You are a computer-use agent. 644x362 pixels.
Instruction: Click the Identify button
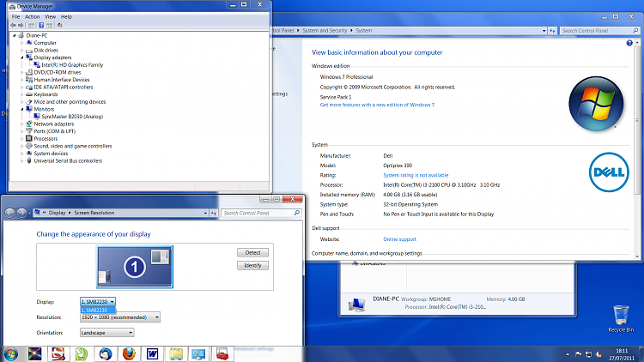[252, 266]
